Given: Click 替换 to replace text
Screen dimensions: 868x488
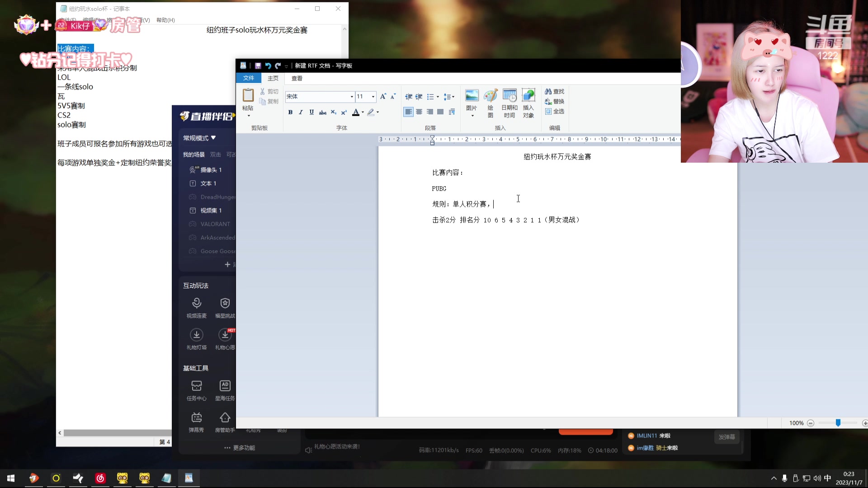Looking at the screenshot, I should click(x=554, y=101).
